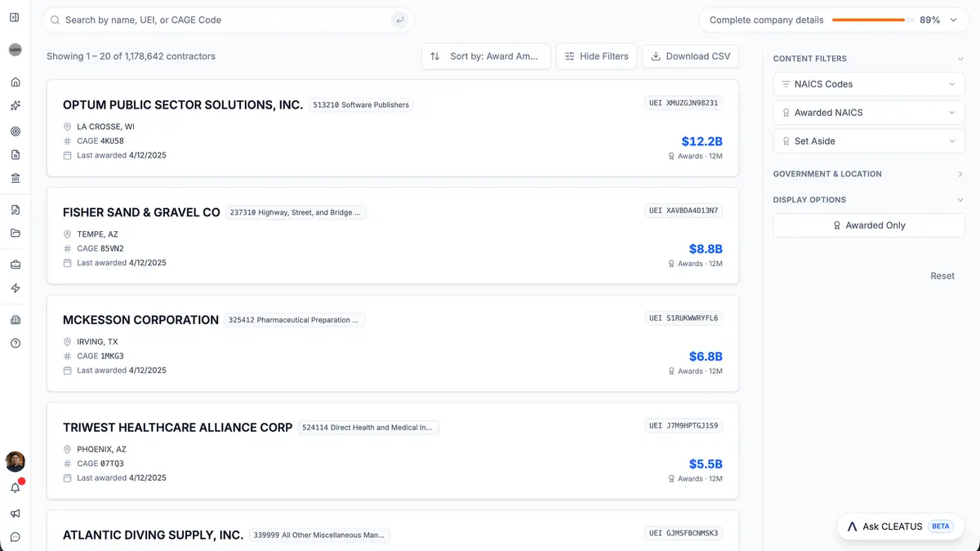Click CAGE 4KU58 text
980x551 pixels.
point(100,141)
